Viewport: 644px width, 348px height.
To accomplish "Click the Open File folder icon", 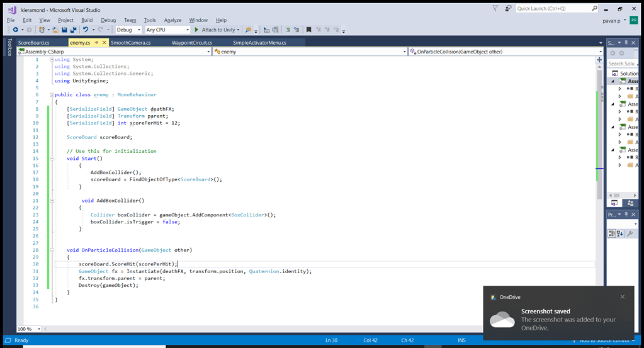I will pyautogui.click(x=55, y=30).
